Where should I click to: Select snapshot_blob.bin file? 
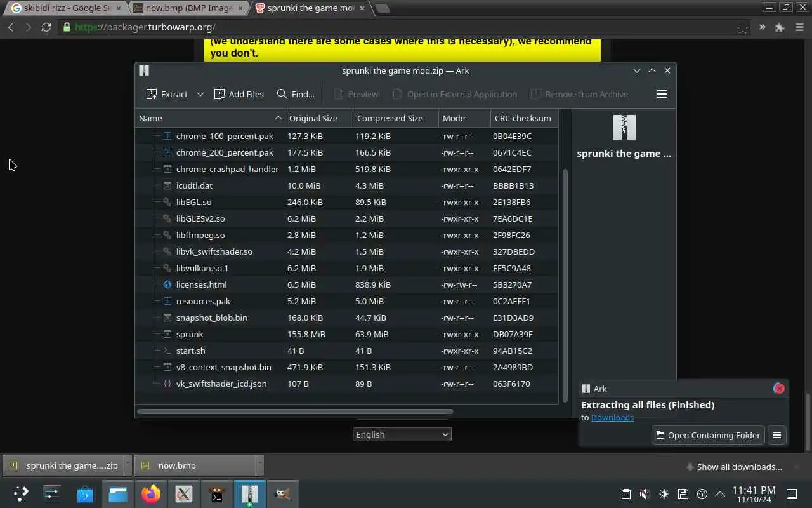pyautogui.click(x=347, y=317)
